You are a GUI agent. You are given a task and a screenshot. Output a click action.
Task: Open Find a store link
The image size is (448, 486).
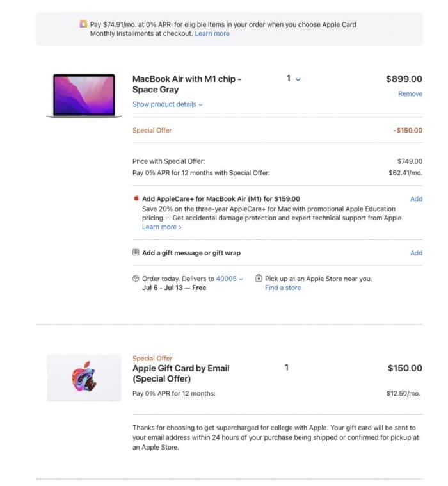pyautogui.click(x=283, y=288)
